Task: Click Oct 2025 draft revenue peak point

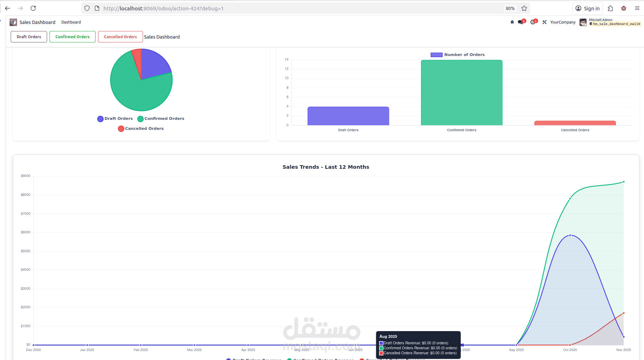Action: coord(570,235)
